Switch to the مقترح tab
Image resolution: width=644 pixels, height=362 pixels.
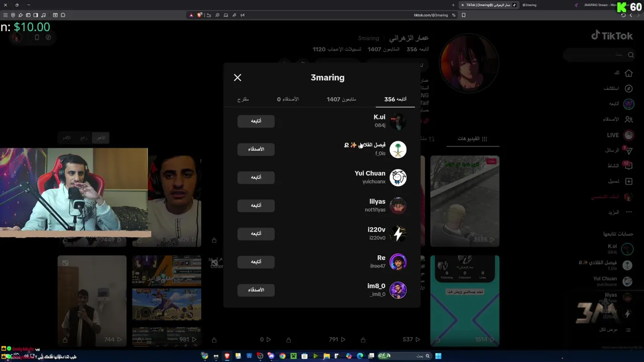pyautogui.click(x=243, y=100)
